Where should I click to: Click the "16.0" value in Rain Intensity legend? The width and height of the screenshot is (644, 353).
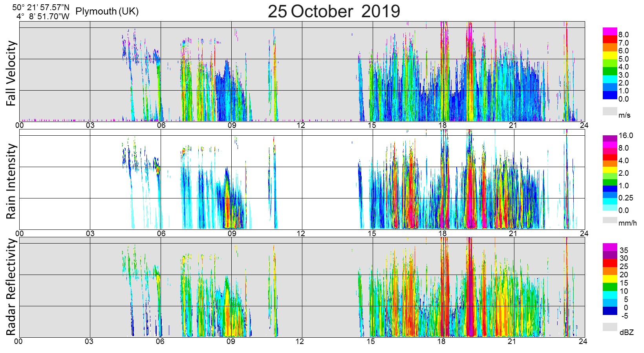(626, 135)
